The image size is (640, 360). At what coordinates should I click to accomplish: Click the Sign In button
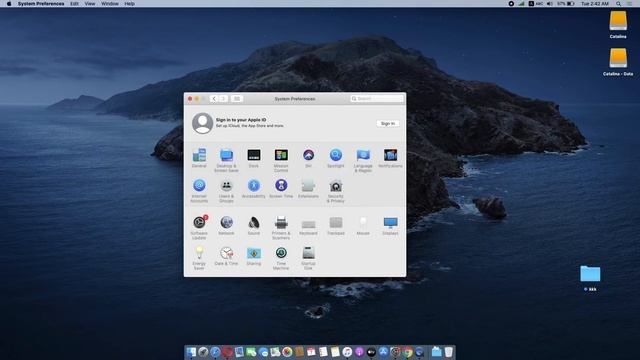(388, 123)
